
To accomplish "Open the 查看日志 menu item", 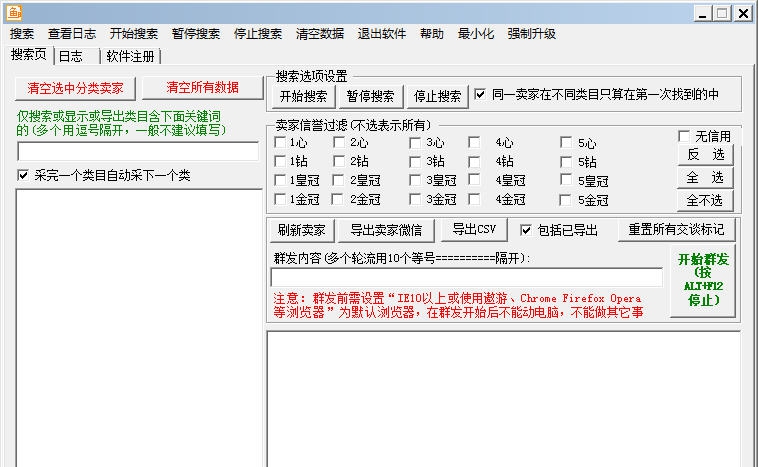I will point(72,34).
